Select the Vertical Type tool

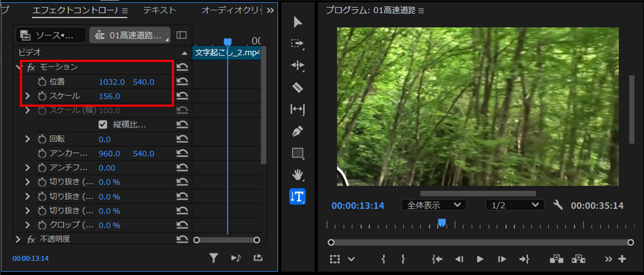pyautogui.click(x=297, y=196)
